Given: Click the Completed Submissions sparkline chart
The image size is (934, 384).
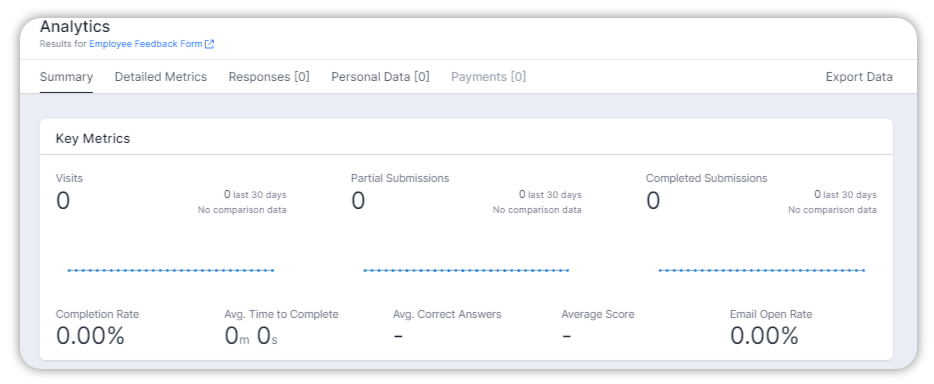Looking at the screenshot, I should pos(761,270).
